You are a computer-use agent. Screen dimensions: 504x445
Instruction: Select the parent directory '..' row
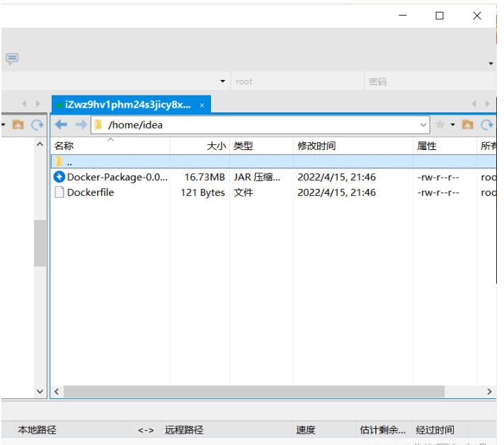click(273, 161)
